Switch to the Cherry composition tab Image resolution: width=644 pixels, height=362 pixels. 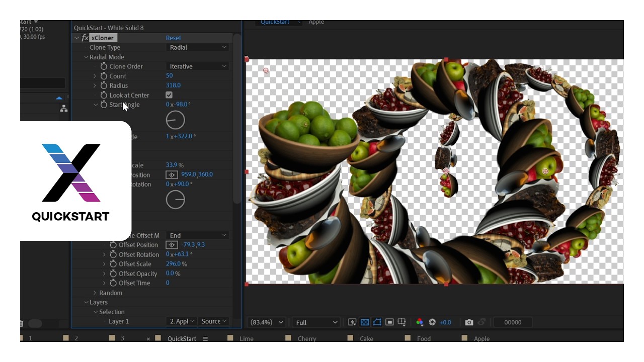tap(306, 338)
